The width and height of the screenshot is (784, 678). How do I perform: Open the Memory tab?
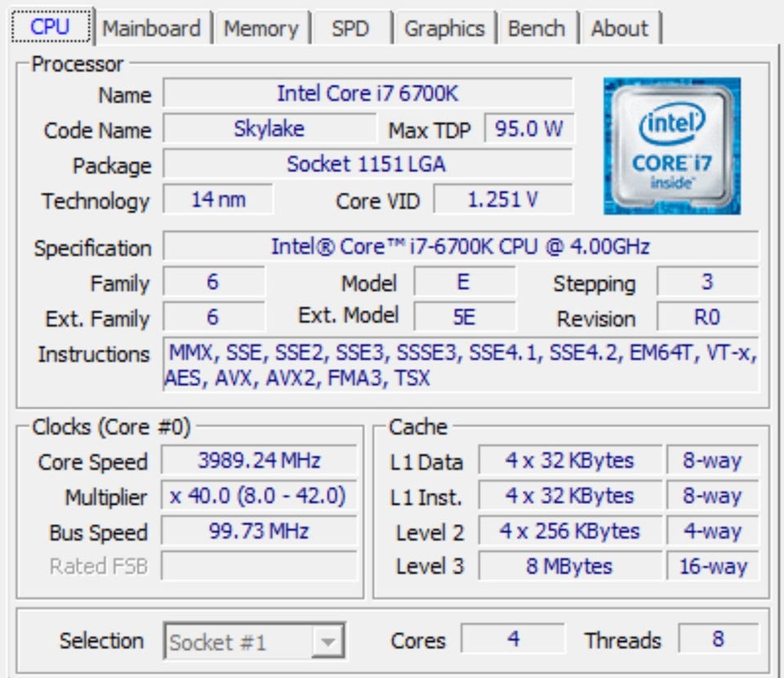tap(261, 28)
